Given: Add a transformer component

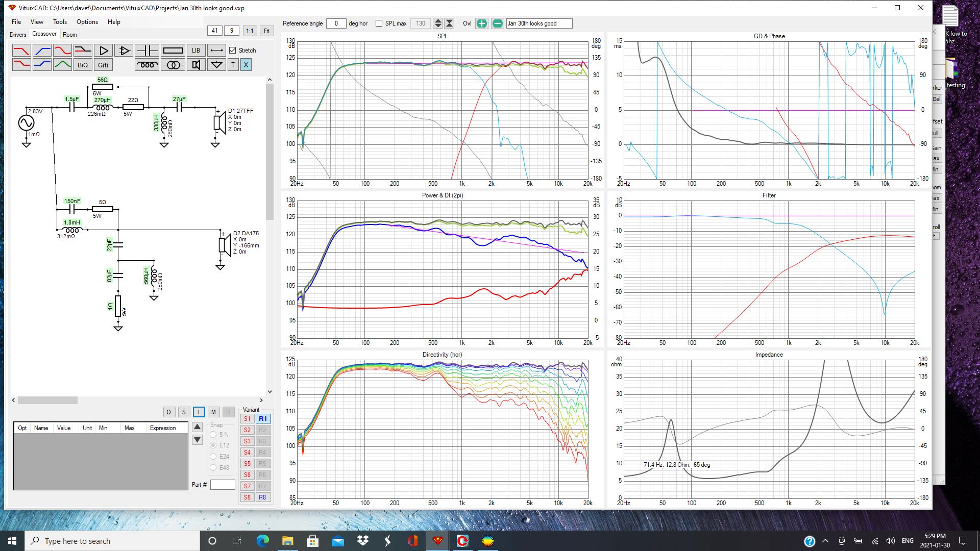Looking at the screenshot, I should coord(173,65).
